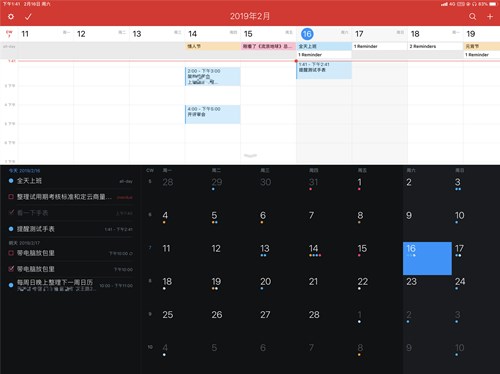Tap the 今天 2019/2/16 list section header
The width and height of the screenshot is (500, 374).
(x=24, y=171)
